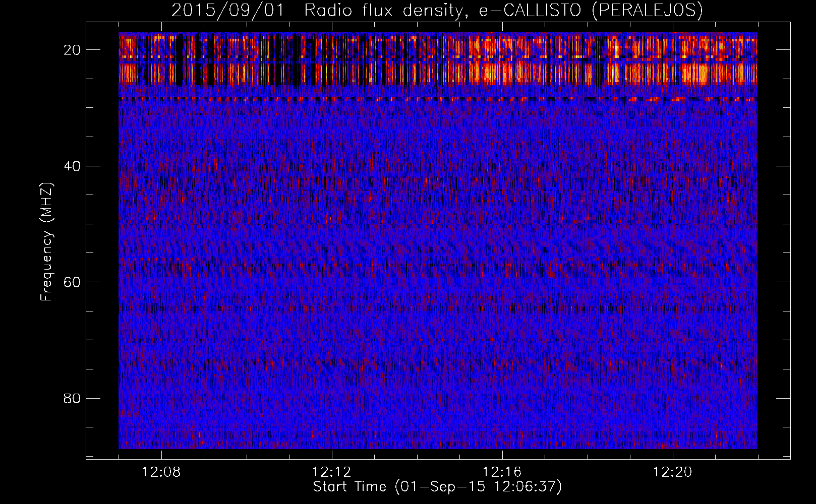
Task: Click the 12:16 time axis label
Action: coord(502,472)
